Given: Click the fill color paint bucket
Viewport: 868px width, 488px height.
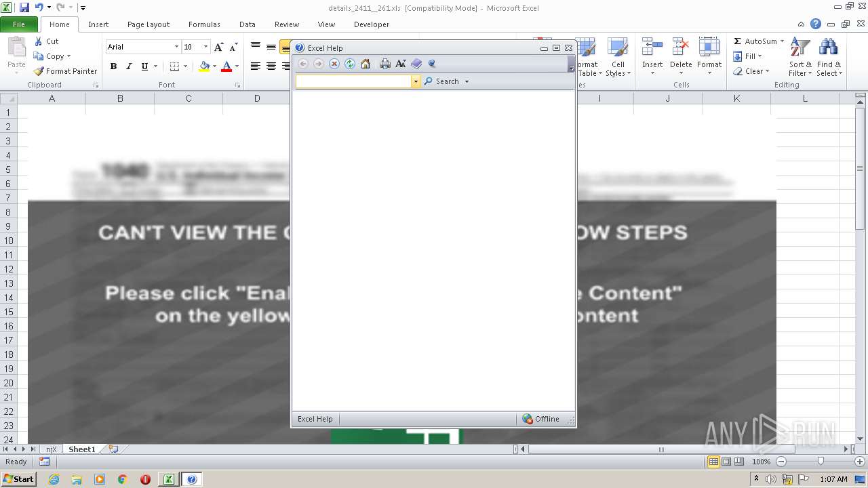Looking at the screenshot, I should click(x=204, y=66).
